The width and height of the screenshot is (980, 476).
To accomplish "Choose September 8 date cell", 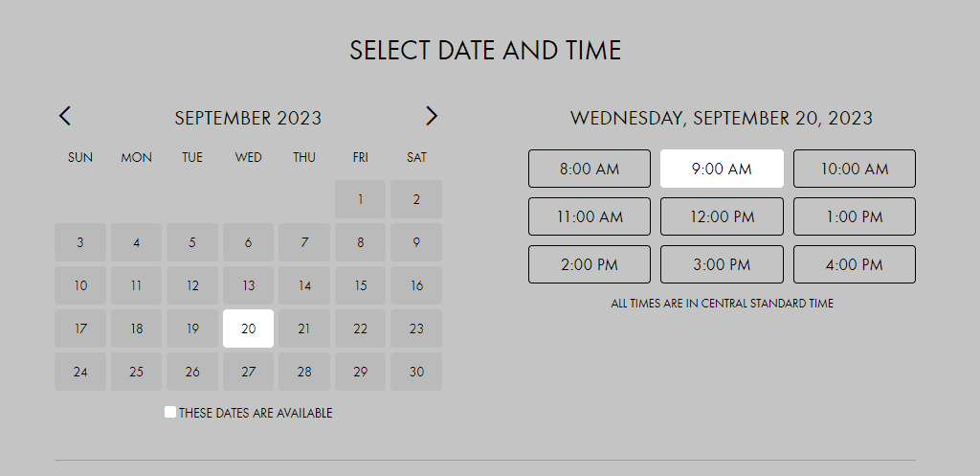I will [x=360, y=242].
